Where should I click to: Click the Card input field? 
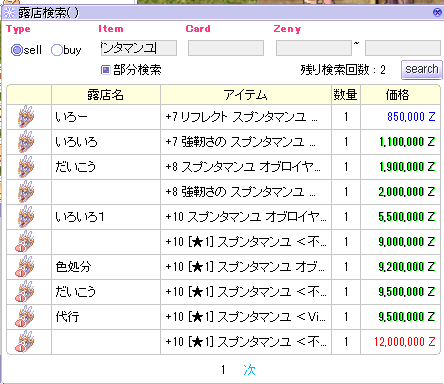[226, 48]
